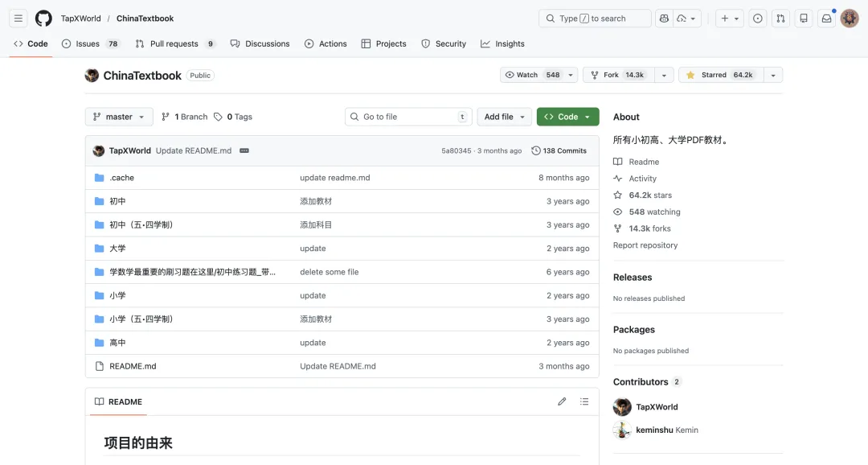
Task: Click the Releases heading link
Action: pos(633,278)
